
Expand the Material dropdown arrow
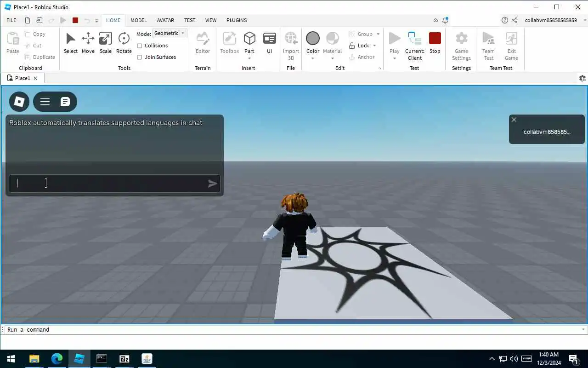click(332, 58)
